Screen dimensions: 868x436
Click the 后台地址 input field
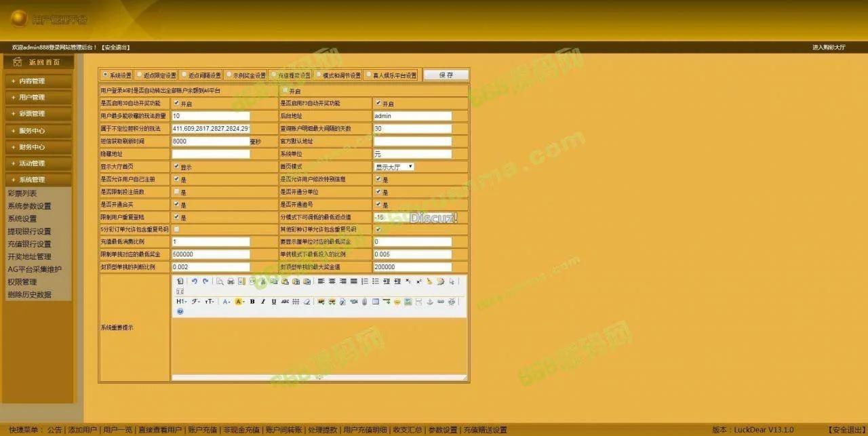click(x=412, y=116)
